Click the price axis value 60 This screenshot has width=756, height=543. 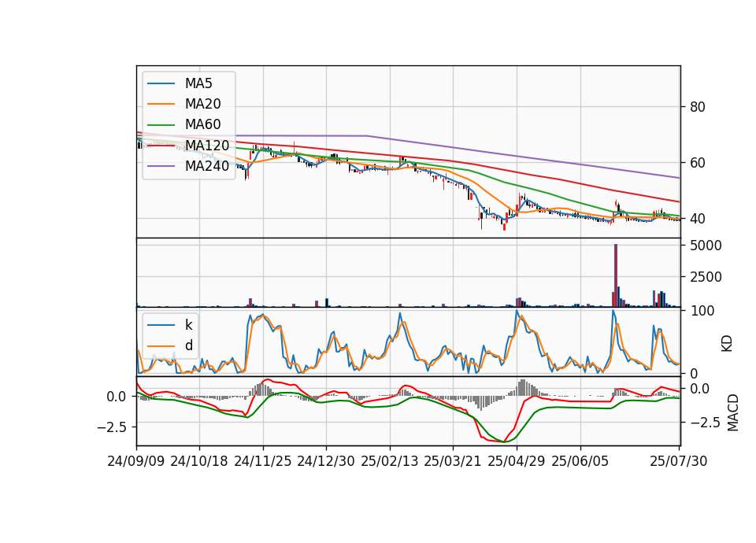(x=697, y=163)
